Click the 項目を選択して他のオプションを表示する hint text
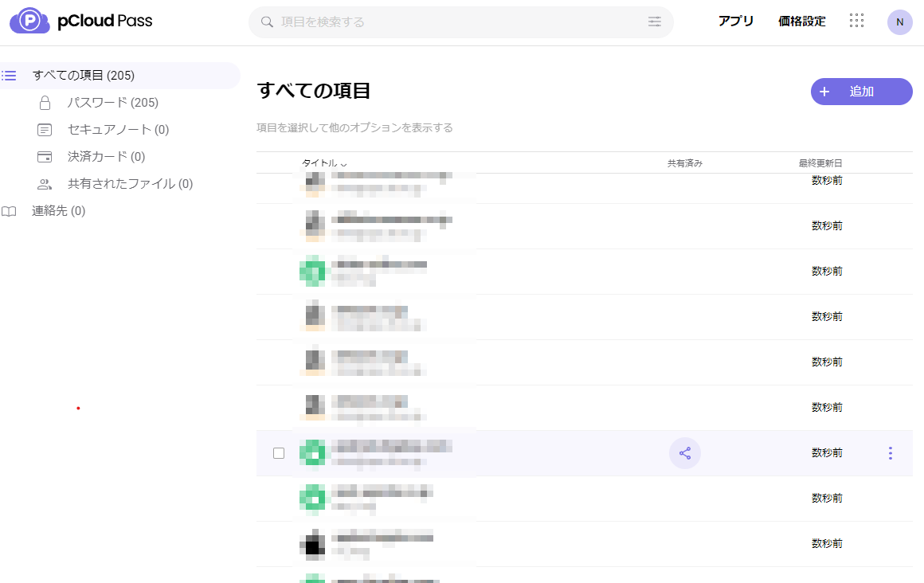 pos(354,128)
